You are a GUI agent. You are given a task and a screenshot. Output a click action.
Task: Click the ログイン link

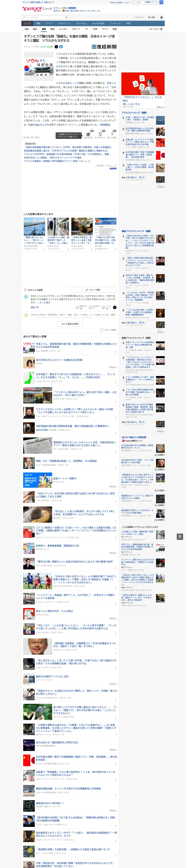point(57,11)
